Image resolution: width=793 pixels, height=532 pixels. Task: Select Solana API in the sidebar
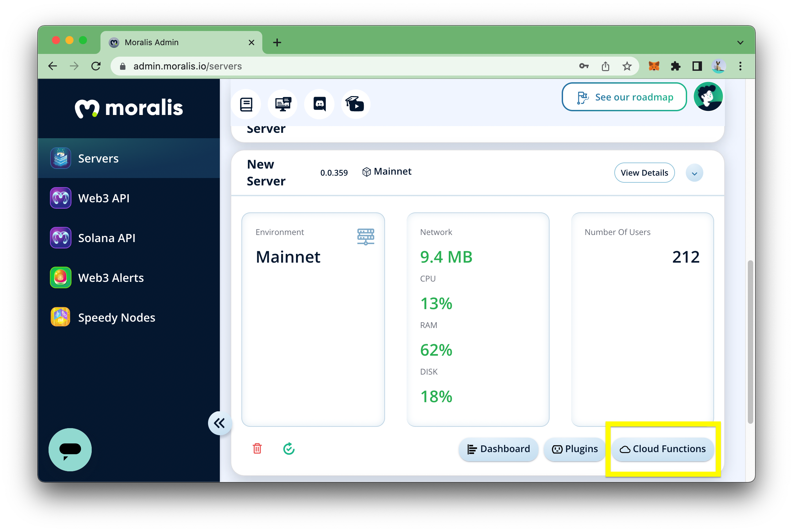pyautogui.click(x=129, y=238)
